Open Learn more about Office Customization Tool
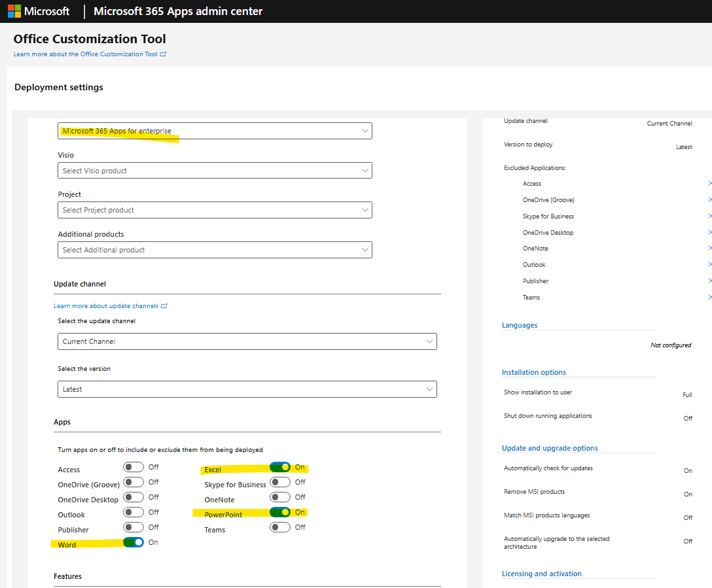This screenshot has height=588, width=712. tap(90, 54)
